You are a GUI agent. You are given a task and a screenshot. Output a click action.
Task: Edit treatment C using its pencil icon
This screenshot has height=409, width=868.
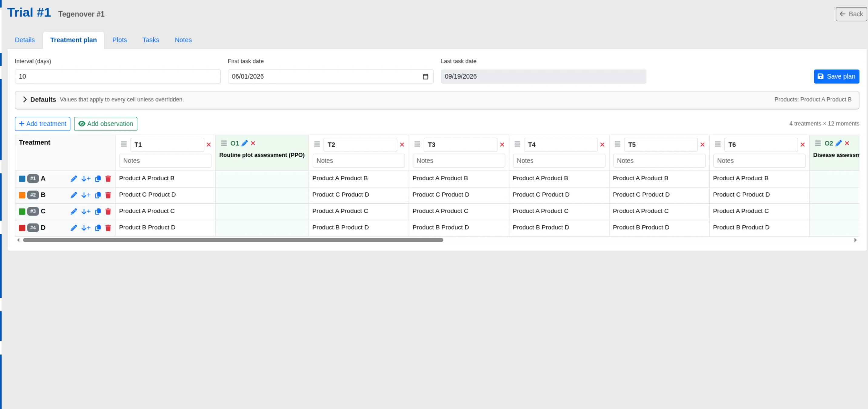click(x=74, y=211)
